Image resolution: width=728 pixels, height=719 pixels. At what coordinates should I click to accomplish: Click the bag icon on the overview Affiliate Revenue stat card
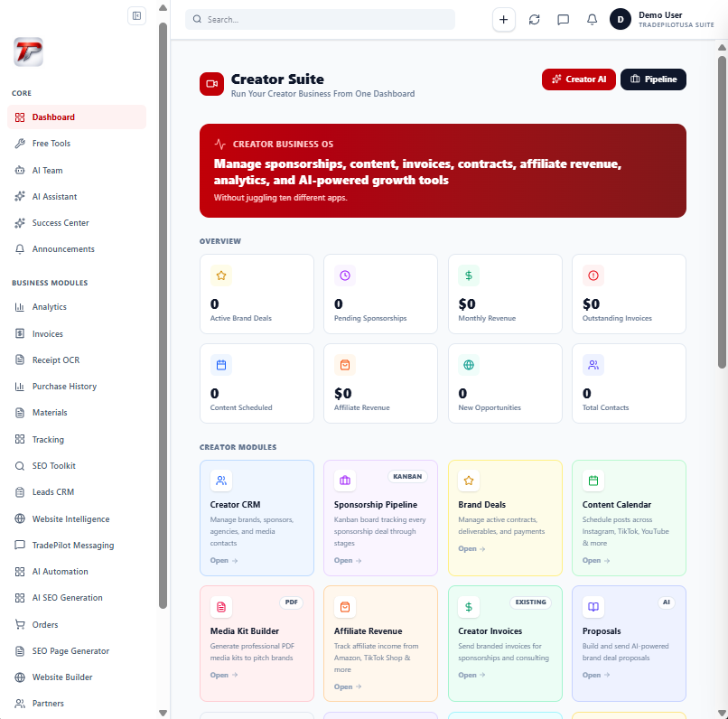[x=345, y=365]
